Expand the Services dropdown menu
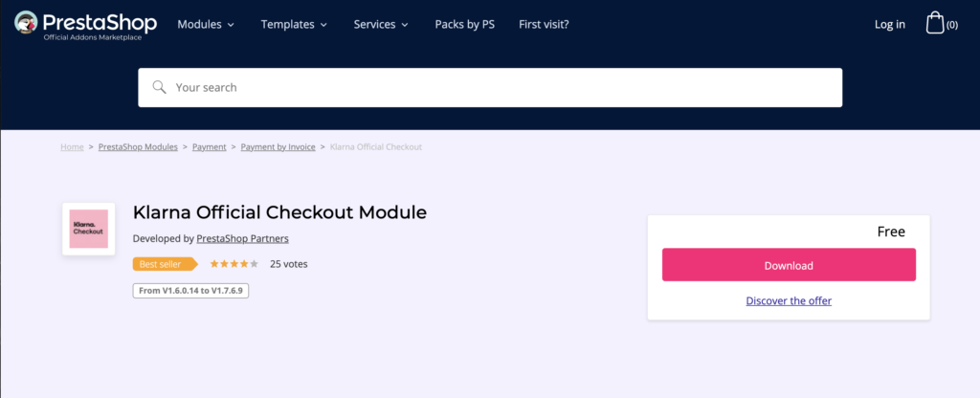The height and width of the screenshot is (398, 980). tap(381, 24)
